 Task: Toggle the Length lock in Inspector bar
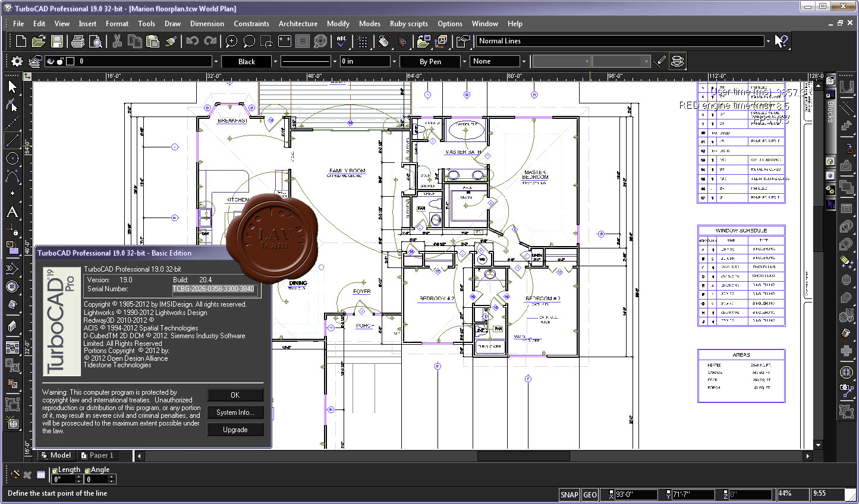pos(55,470)
